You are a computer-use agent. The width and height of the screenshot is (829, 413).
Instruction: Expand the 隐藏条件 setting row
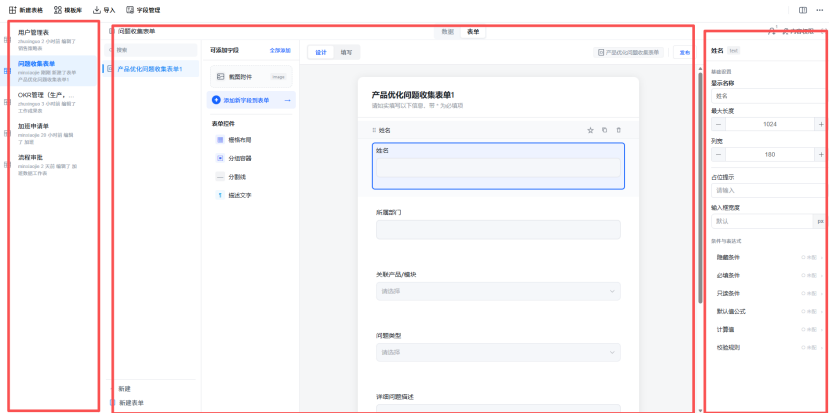769,258
